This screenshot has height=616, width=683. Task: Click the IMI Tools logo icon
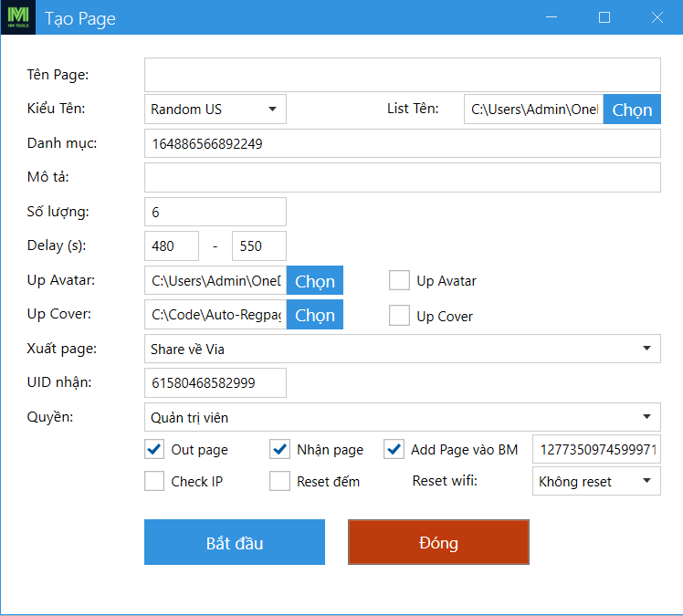click(18, 17)
